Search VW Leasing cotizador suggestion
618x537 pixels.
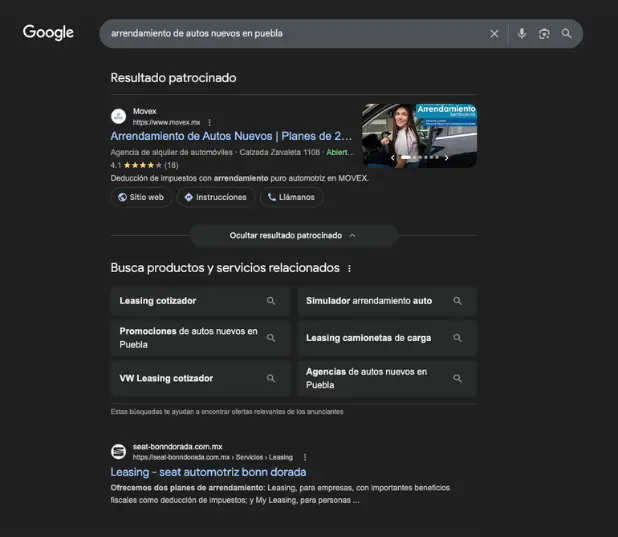pyautogui.click(x=200, y=379)
